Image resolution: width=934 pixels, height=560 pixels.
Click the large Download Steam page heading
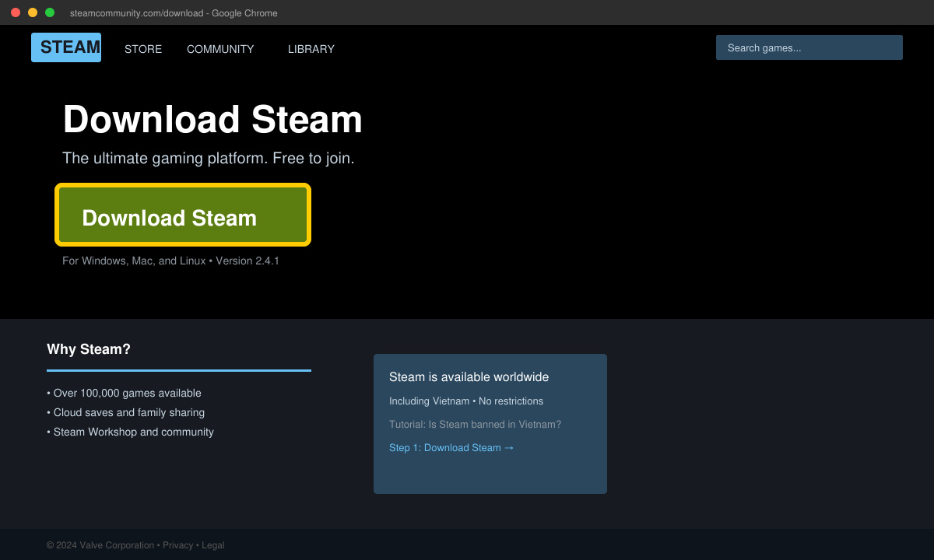pyautogui.click(x=212, y=120)
